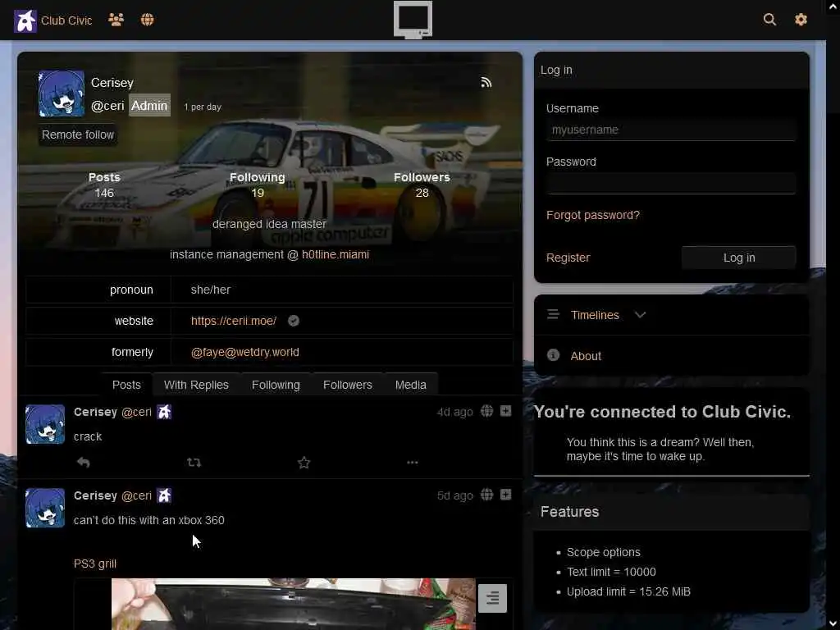Toggle the attachment description icon on the PS3 image
The height and width of the screenshot is (630, 840).
pyautogui.click(x=492, y=598)
